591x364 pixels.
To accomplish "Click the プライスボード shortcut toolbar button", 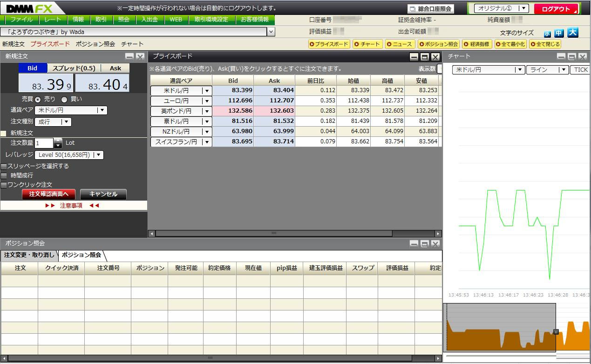I will click(x=329, y=44).
